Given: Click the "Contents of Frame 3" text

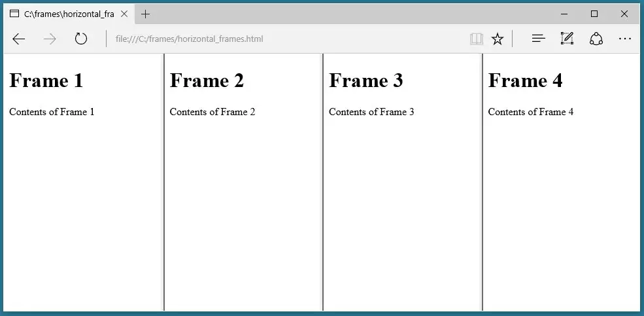Looking at the screenshot, I should coord(371,112).
